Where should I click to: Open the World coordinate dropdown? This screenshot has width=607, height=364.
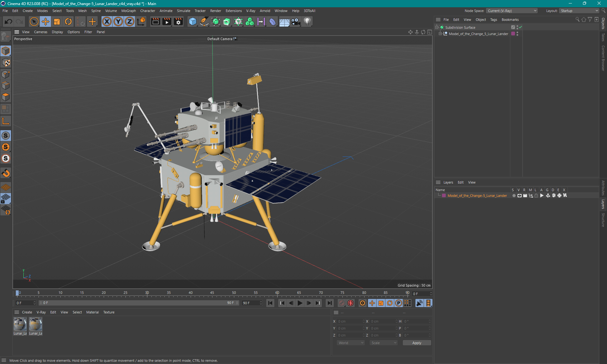[351, 343]
